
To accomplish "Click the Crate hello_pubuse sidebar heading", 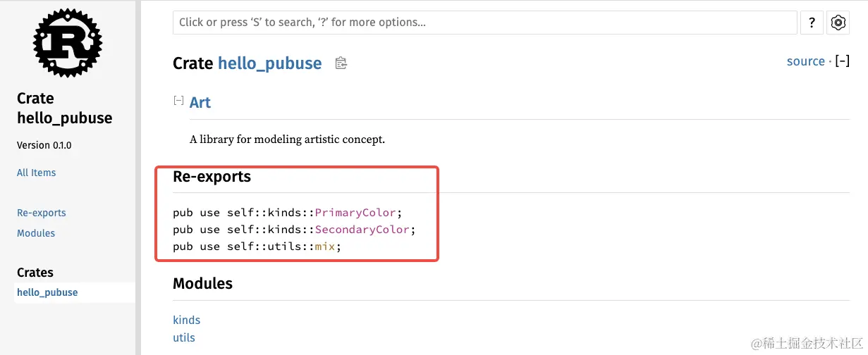I will [x=64, y=108].
